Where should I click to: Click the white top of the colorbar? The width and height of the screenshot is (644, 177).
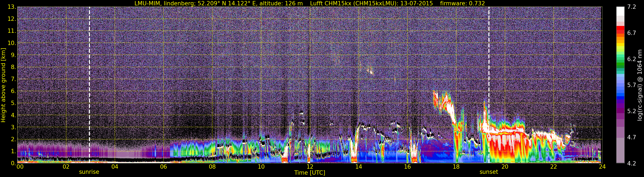[x=620, y=11]
